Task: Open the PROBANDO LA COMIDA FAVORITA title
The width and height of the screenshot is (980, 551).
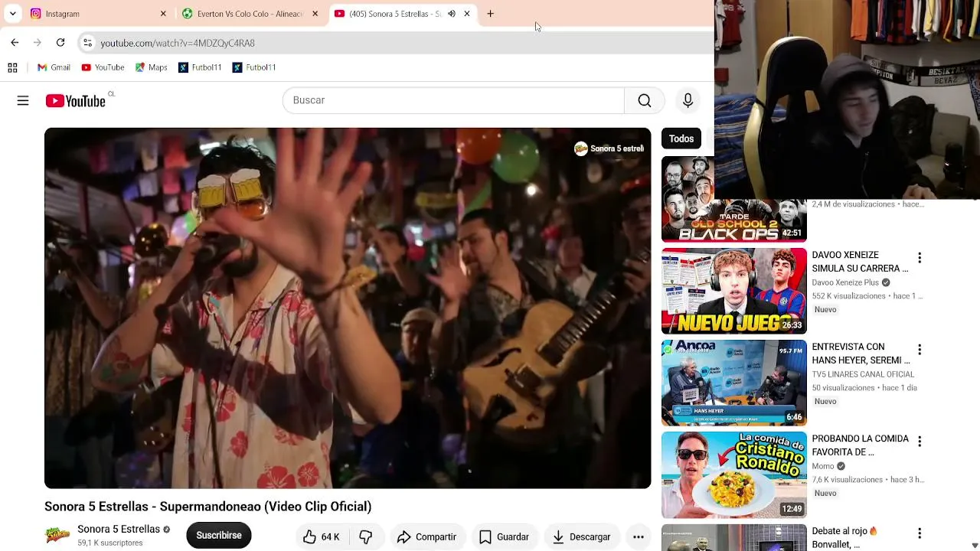Action: pyautogui.click(x=860, y=445)
